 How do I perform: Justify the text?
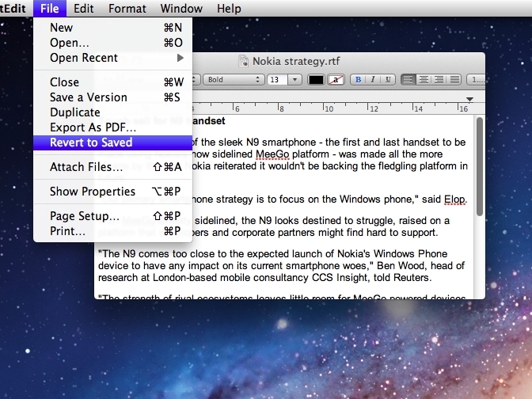point(454,80)
